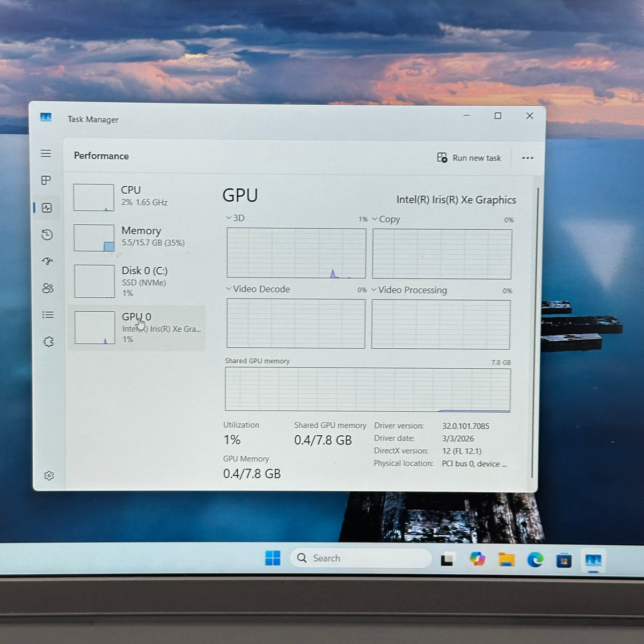Image resolution: width=644 pixels, height=644 pixels.
Task: Click the Run new task button
Action: [x=469, y=158]
